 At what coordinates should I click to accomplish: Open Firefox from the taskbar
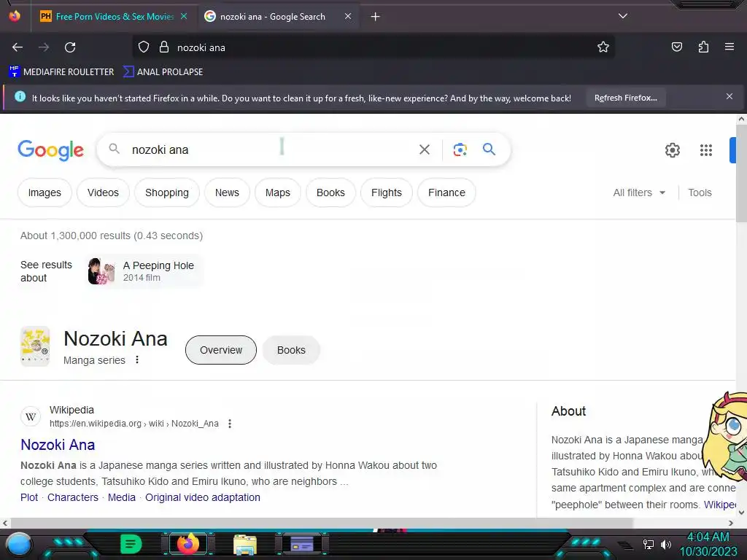tap(187, 543)
